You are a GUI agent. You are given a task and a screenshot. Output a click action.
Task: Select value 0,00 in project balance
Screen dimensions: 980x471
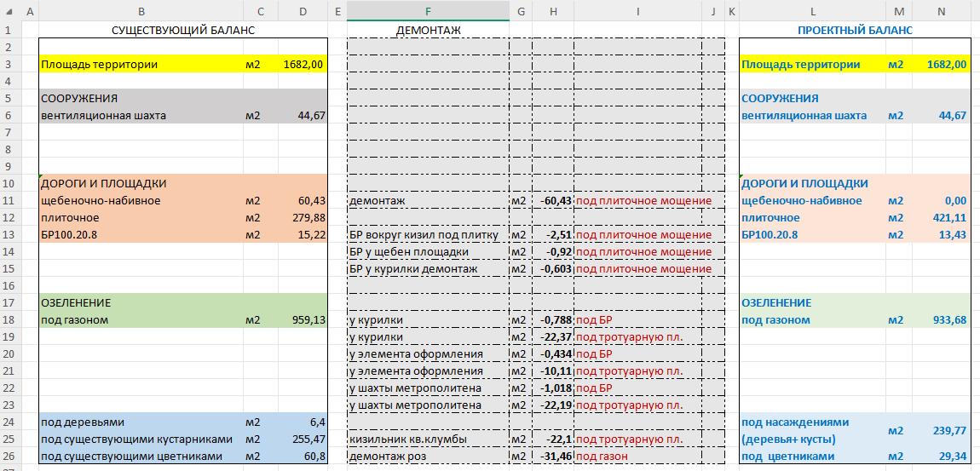tap(942, 200)
